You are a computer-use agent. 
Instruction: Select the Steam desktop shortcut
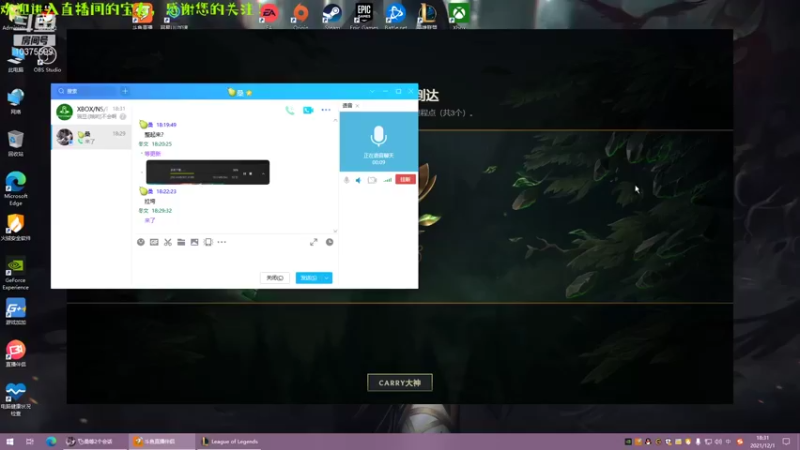coord(332,15)
